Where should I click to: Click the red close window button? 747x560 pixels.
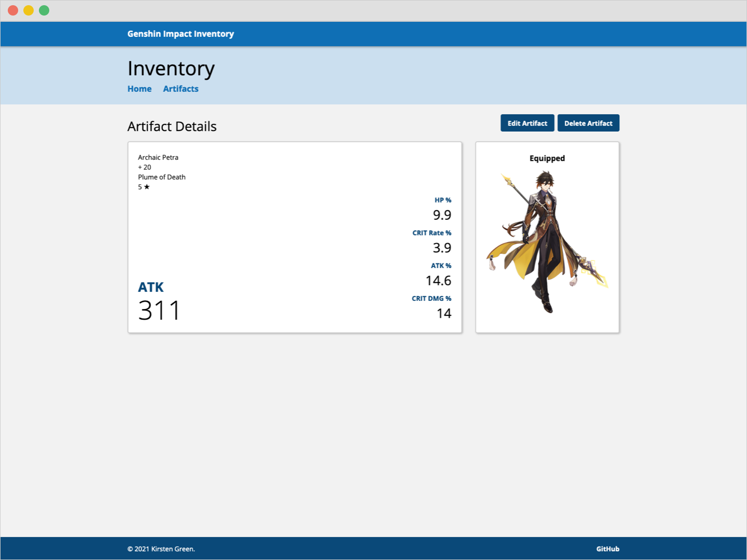pyautogui.click(x=13, y=10)
